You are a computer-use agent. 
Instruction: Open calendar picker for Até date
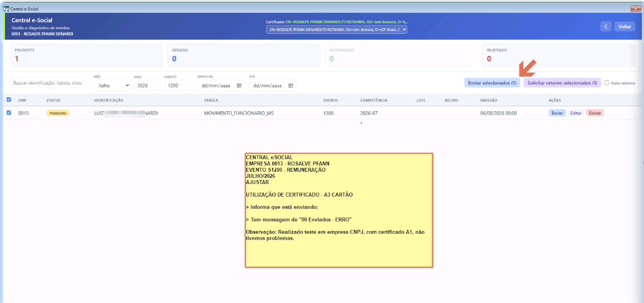[x=290, y=85]
